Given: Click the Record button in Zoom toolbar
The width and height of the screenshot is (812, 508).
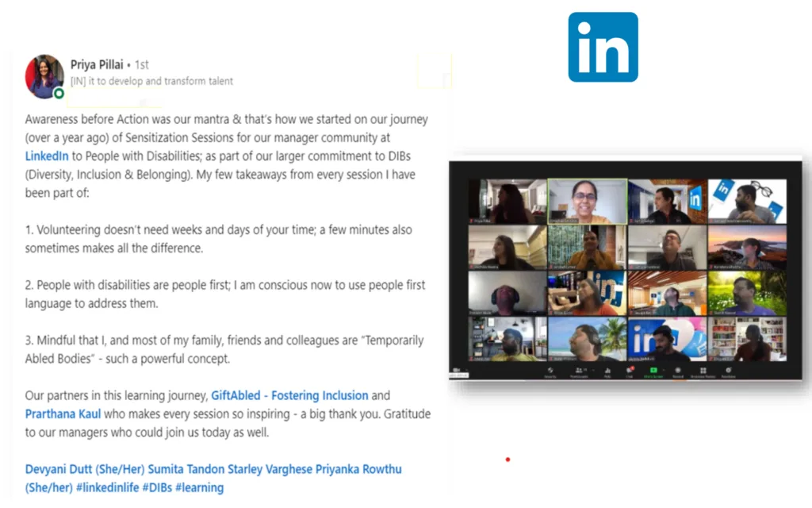Looking at the screenshot, I should point(678,373).
